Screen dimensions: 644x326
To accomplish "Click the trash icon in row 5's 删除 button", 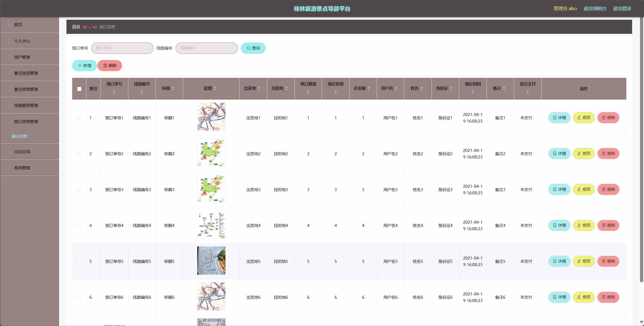I will (604, 261).
